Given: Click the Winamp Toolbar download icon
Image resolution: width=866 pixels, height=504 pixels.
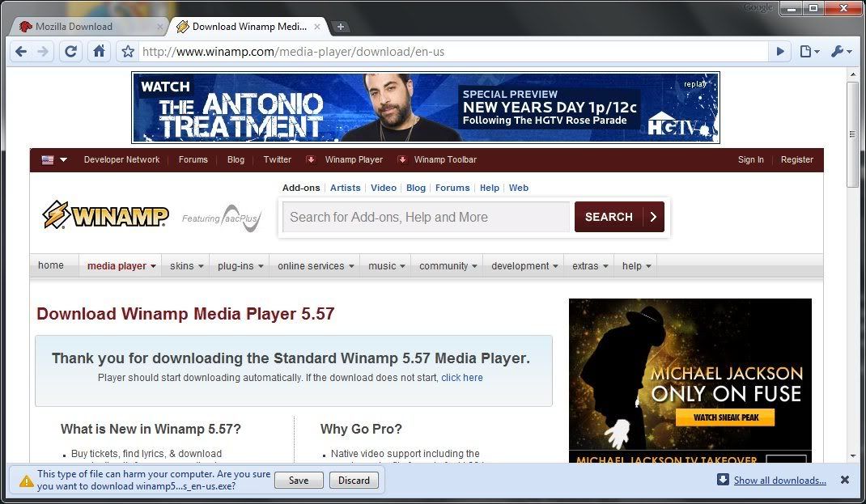Looking at the screenshot, I should click(x=402, y=159).
